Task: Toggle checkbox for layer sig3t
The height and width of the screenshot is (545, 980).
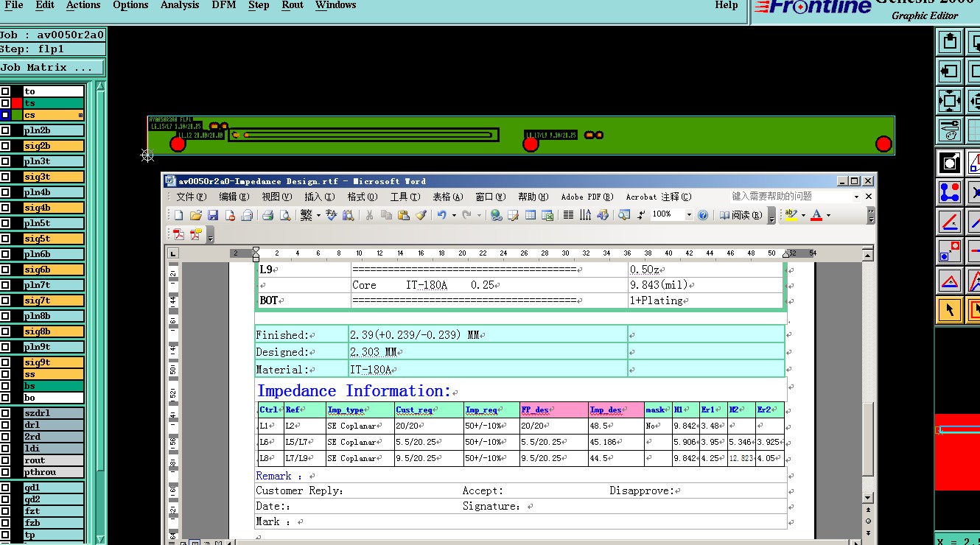Action: 5,177
